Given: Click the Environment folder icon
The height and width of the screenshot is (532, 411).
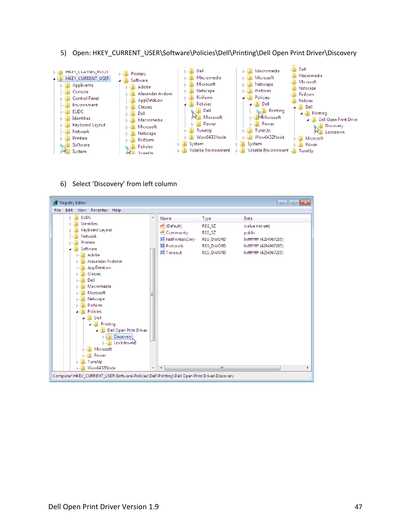Looking at the screenshot, I should 68,105.
